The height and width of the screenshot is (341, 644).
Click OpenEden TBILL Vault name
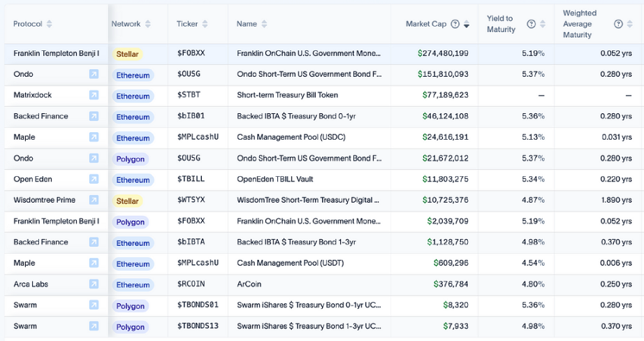275,179
